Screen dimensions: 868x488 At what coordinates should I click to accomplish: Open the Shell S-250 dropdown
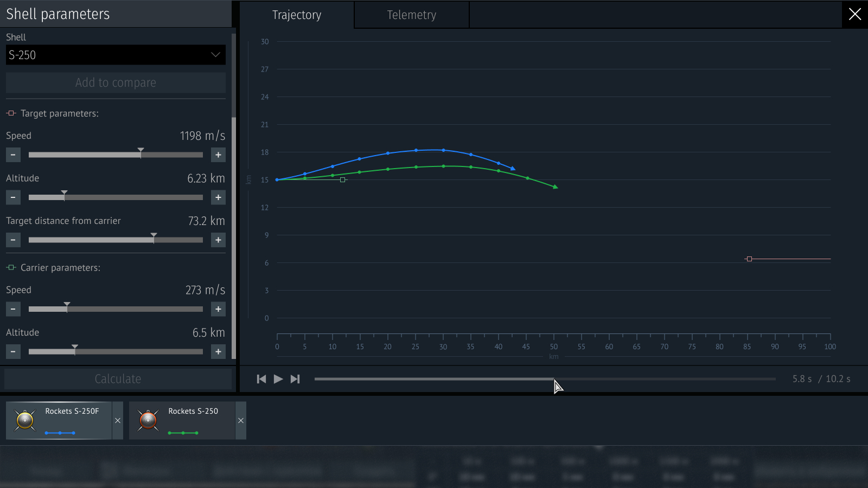116,55
